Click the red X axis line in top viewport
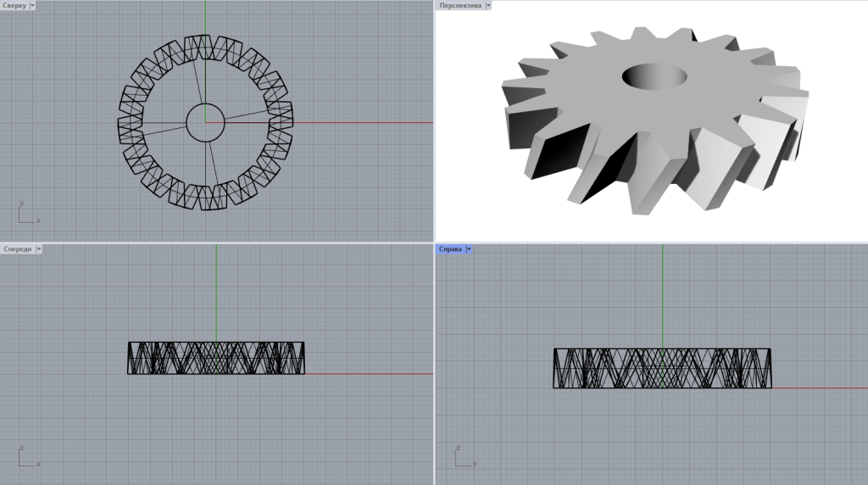 click(363, 122)
